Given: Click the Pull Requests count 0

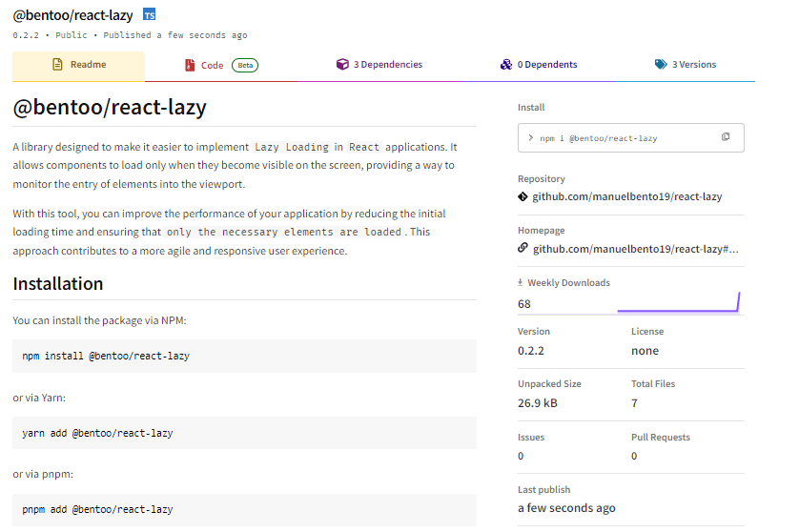Looking at the screenshot, I should (634, 456).
